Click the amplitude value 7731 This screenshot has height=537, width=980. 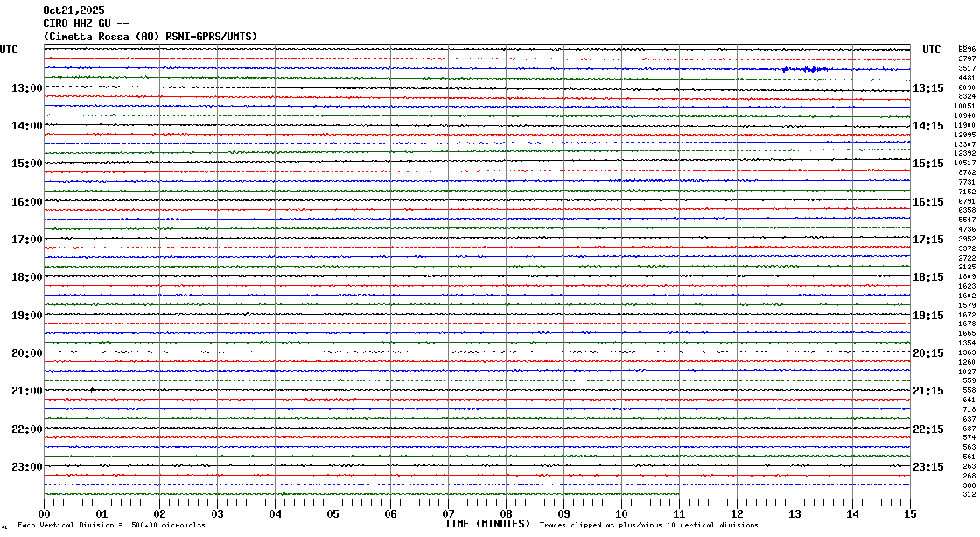[967, 182]
